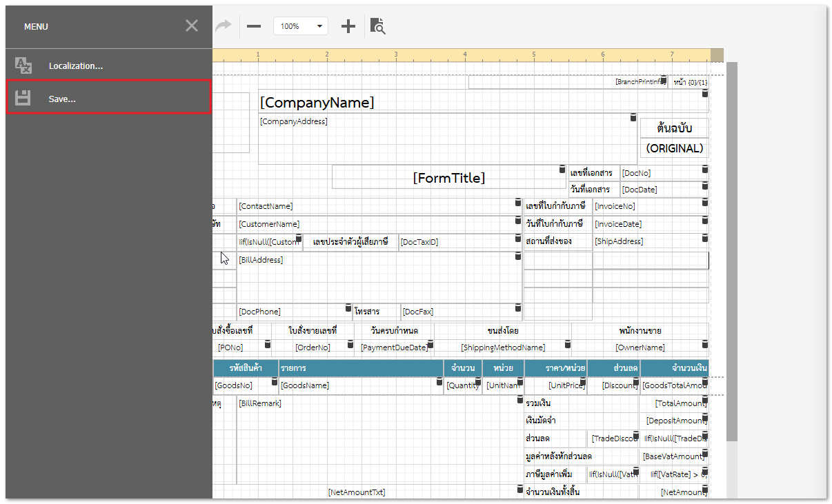Screen dimensions: 832x504
Task: Open Localization from the menu
Action: coord(75,66)
